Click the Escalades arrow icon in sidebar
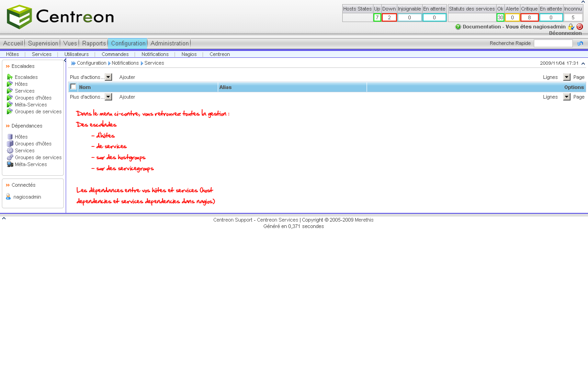The image size is (588, 384). tap(10, 77)
